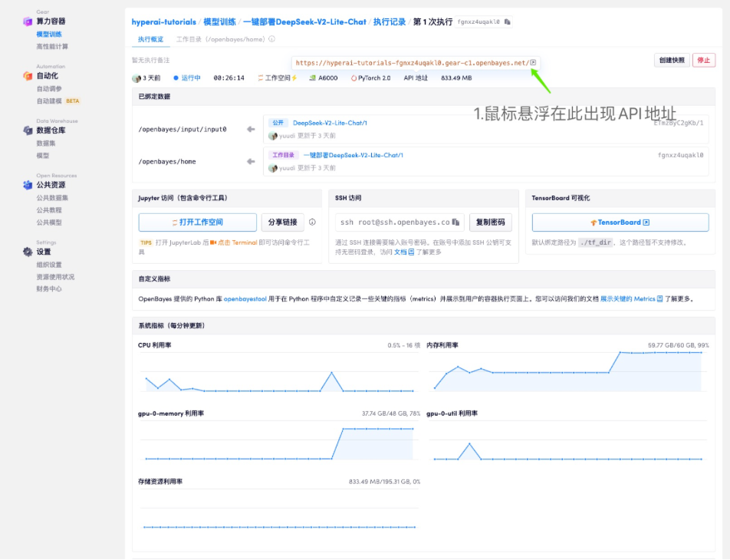Click the 分享链接 button
The height and width of the screenshot is (560, 730).
[x=283, y=222]
